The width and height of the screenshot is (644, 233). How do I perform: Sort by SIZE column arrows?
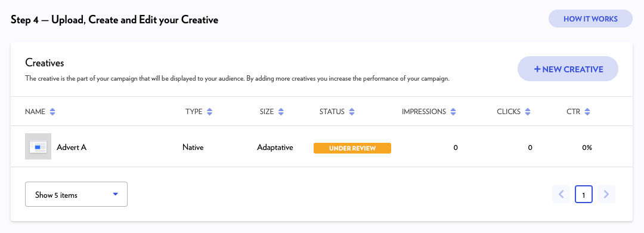point(281,112)
